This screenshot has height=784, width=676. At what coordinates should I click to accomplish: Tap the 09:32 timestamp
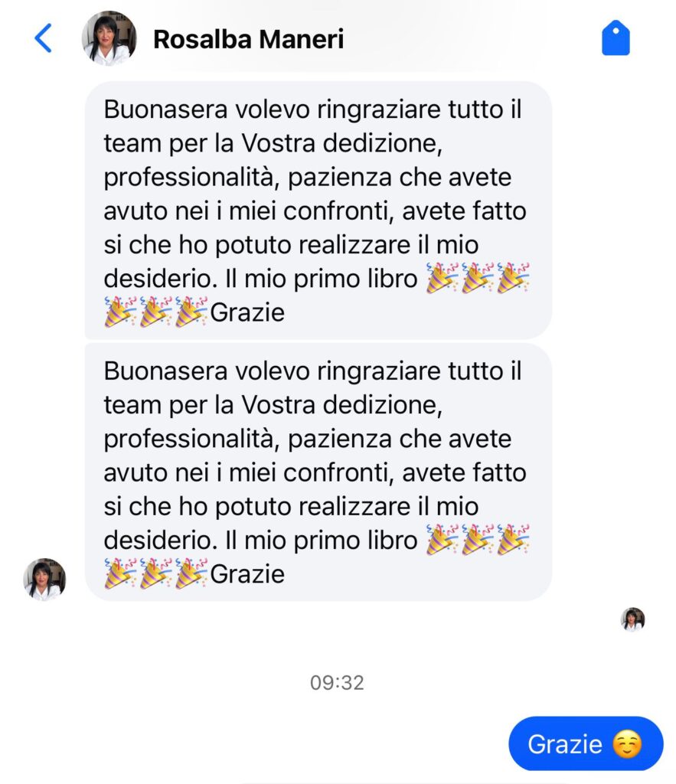point(337,682)
